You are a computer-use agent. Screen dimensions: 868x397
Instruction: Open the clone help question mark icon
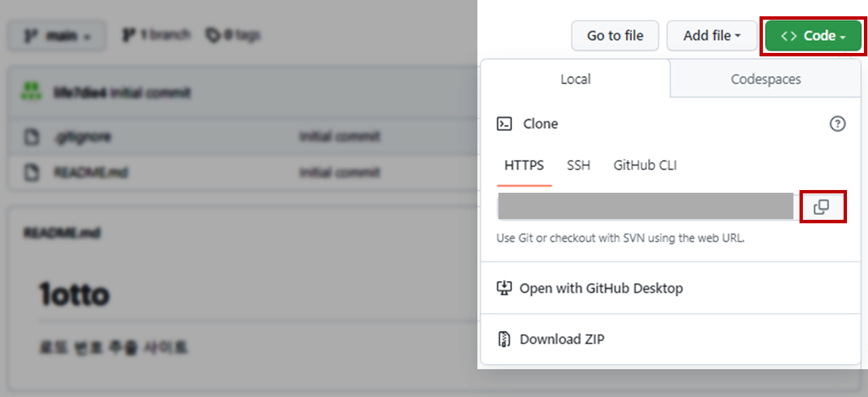pyautogui.click(x=838, y=124)
